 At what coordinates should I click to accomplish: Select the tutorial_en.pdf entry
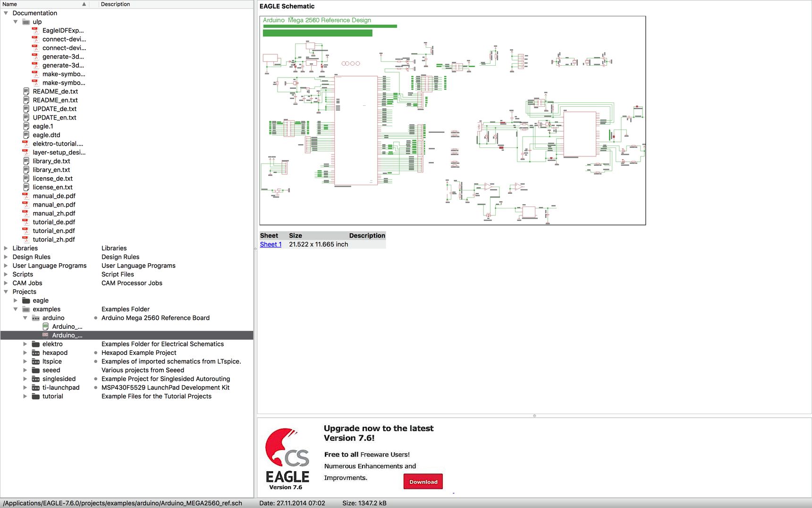pos(54,231)
